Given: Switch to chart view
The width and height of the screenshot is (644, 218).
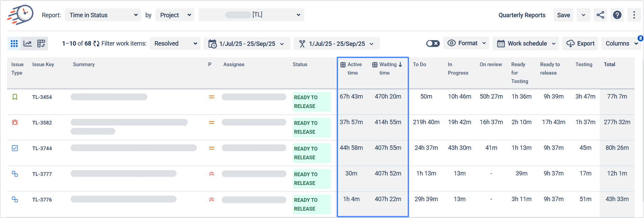Looking at the screenshot, I should (x=28, y=44).
